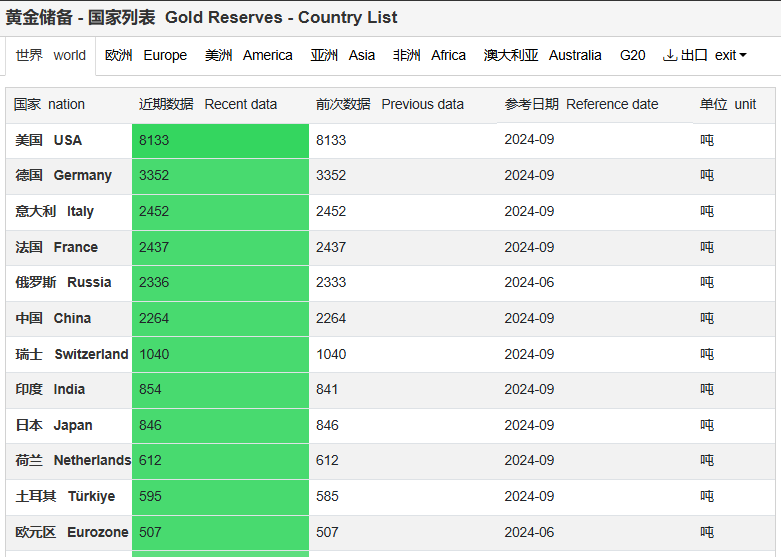The image size is (781, 557).
Task: Open the Russia gold reserves link
Action: (x=63, y=282)
